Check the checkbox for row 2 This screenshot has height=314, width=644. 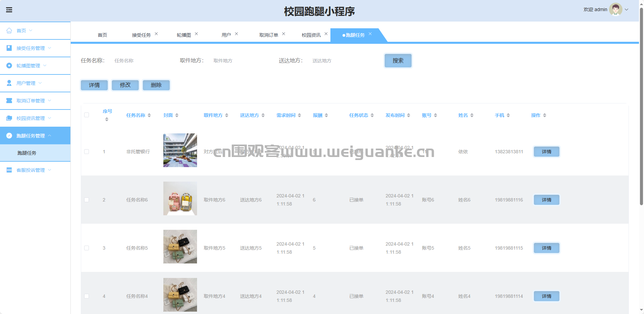pos(87,200)
